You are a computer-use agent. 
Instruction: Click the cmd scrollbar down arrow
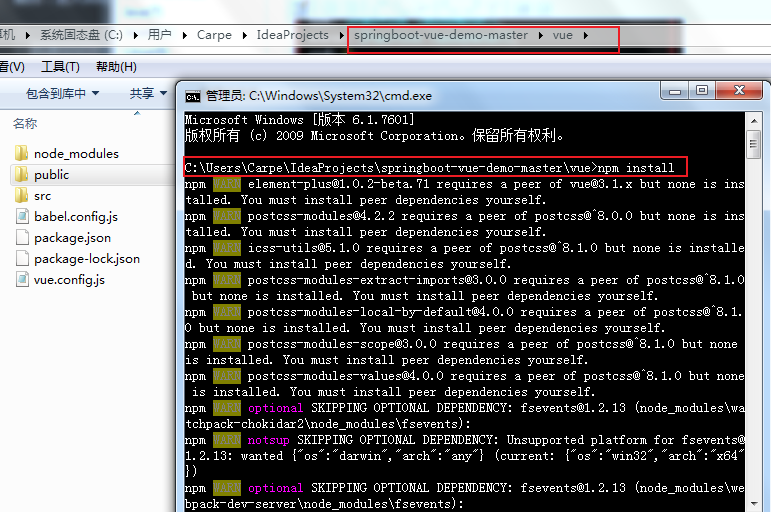click(x=754, y=504)
